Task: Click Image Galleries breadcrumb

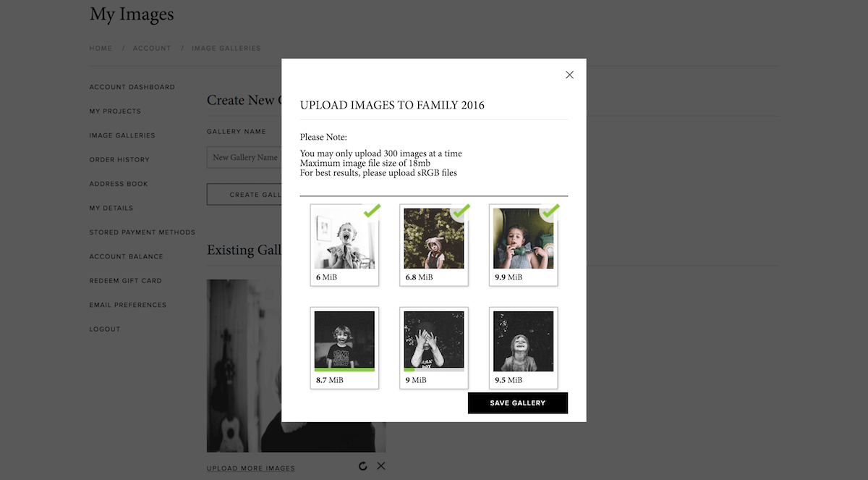Action: click(x=226, y=49)
